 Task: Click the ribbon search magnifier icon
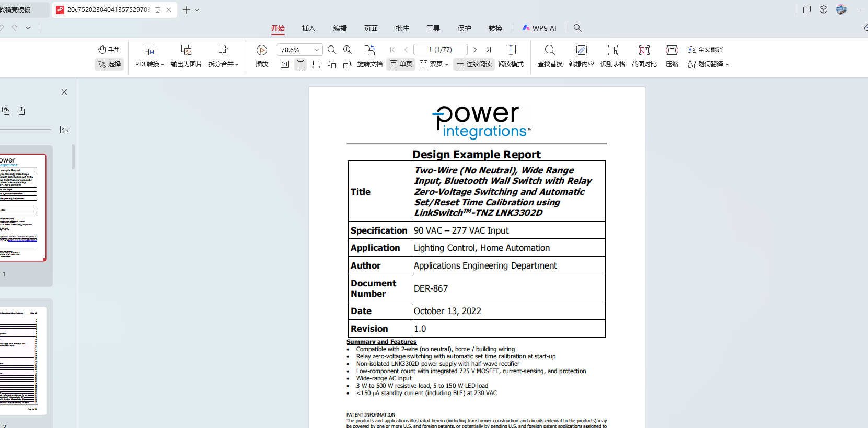[x=577, y=28]
